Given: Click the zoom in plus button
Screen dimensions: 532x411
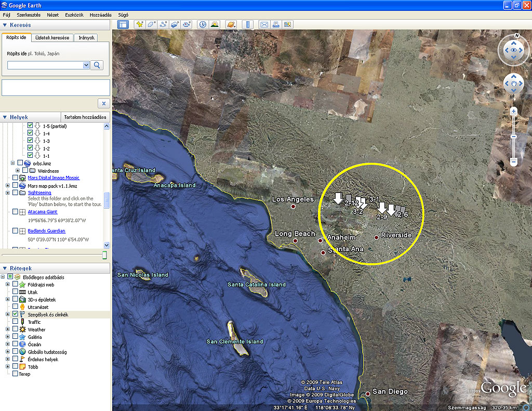Looking at the screenshot, I should click(514, 112).
